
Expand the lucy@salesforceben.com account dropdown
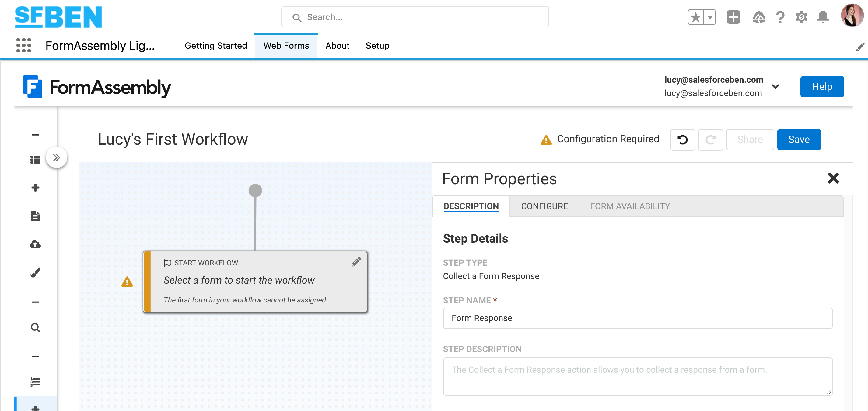coord(775,87)
